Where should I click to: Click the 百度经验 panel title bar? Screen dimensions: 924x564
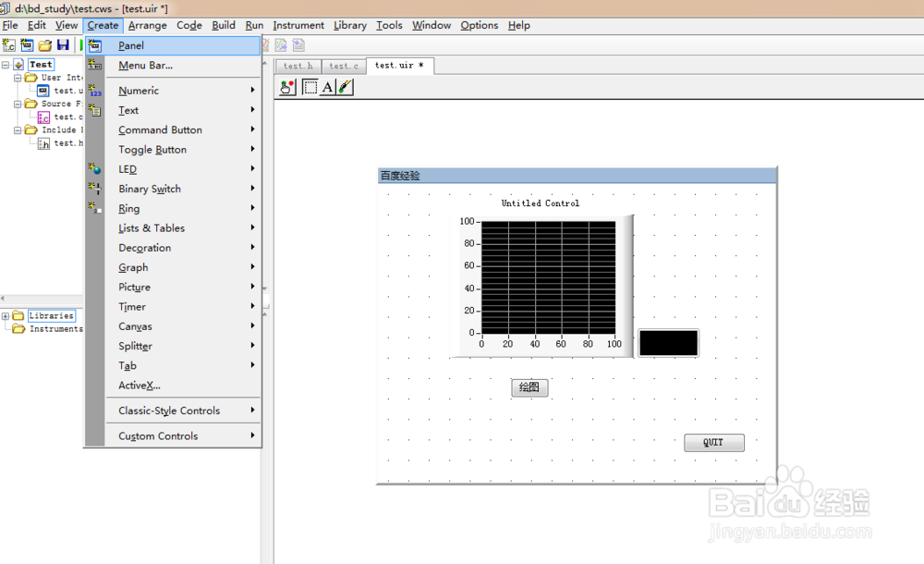577,176
